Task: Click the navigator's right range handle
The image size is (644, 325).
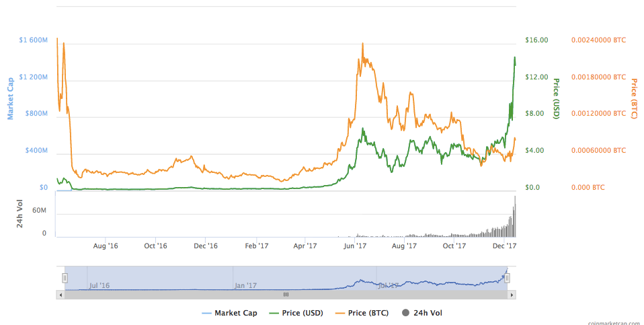Action: point(507,278)
